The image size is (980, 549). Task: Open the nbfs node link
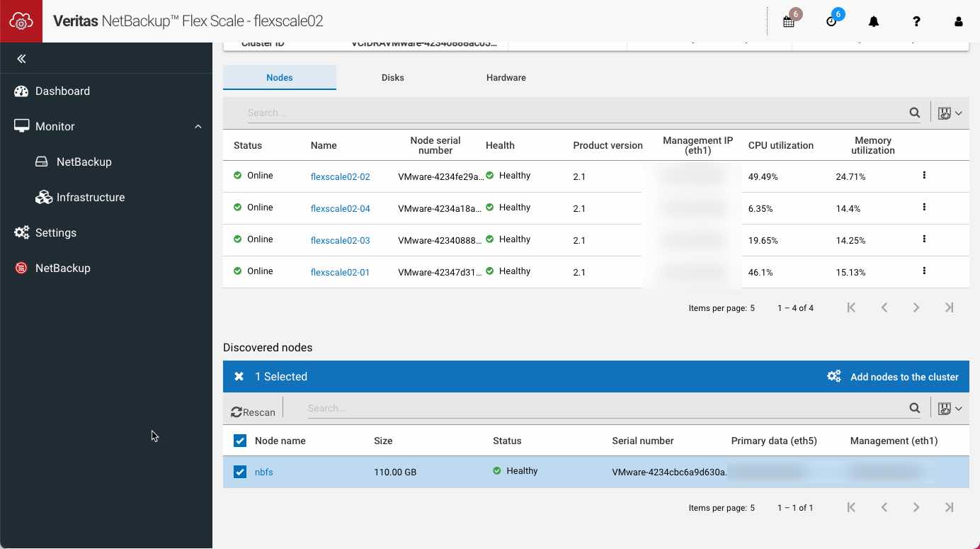[x=264, y=472]
